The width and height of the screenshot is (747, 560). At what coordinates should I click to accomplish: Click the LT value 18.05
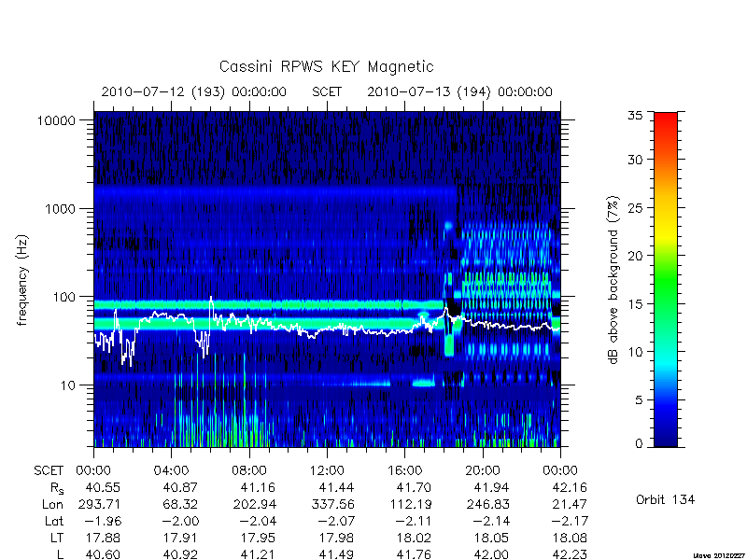pyautogui.click(x=492, y=539)
